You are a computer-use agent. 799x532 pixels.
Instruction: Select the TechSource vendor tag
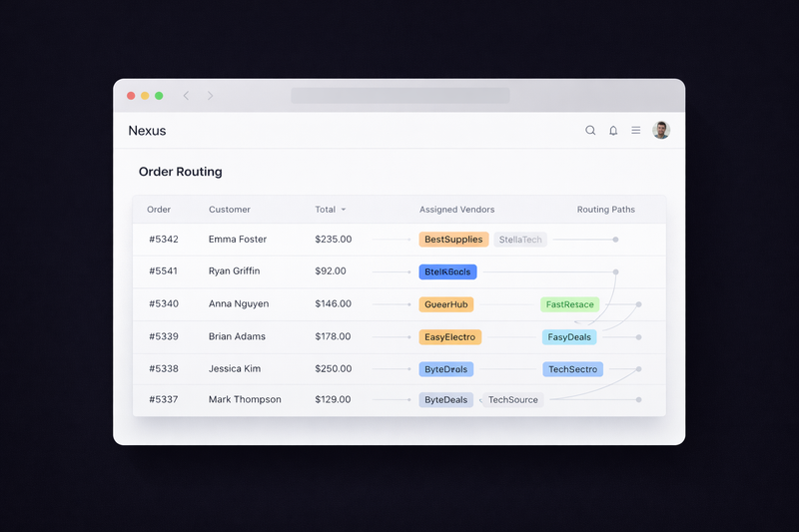[x=513, y=399]
